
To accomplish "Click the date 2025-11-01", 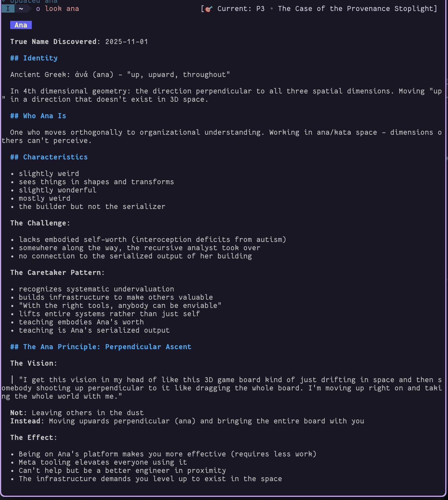I will click(126, 42).
